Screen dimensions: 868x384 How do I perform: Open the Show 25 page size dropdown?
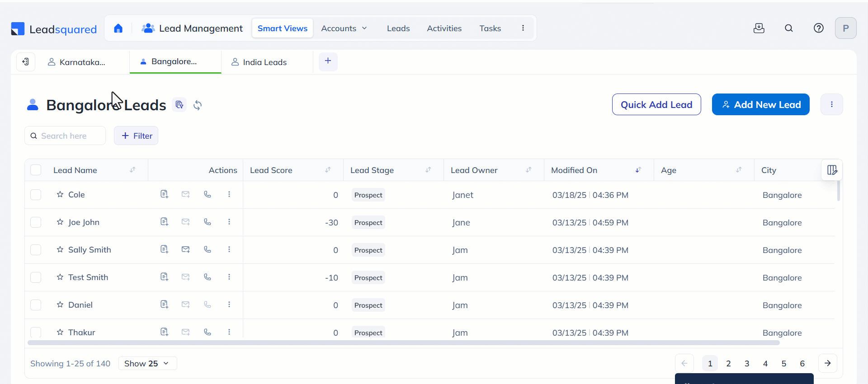(147, 363)
